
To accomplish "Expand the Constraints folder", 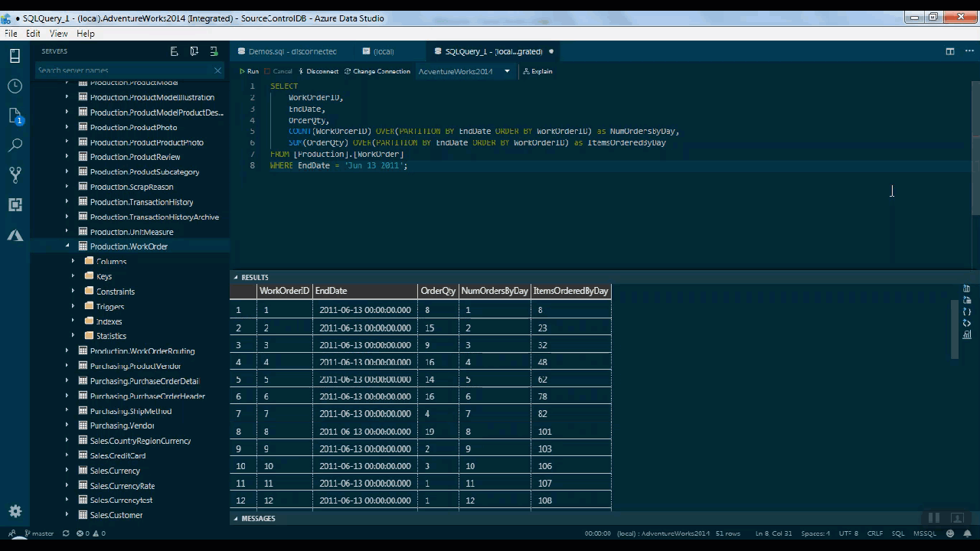I will (x=73, y=292).
